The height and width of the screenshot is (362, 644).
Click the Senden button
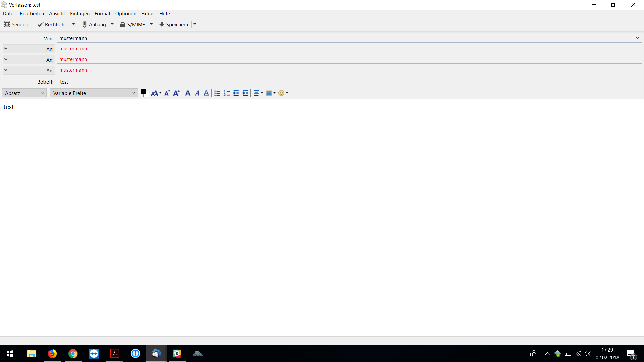[x=16, y=24]
